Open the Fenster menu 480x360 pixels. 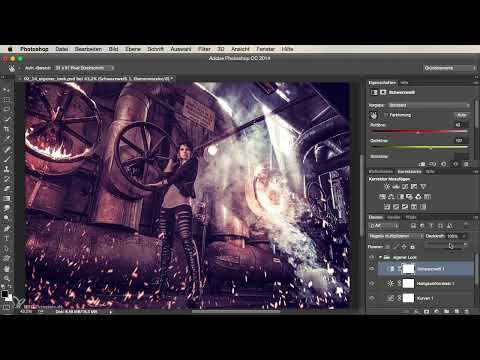click(265, 49)
